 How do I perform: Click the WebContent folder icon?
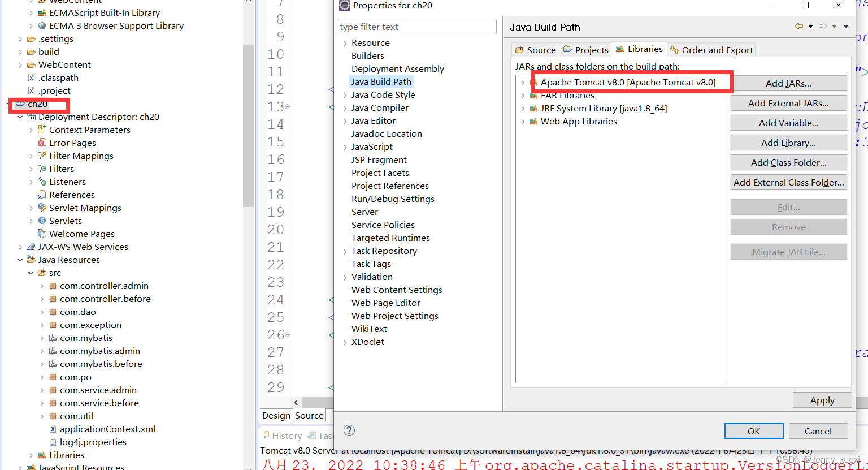[31, 65]
